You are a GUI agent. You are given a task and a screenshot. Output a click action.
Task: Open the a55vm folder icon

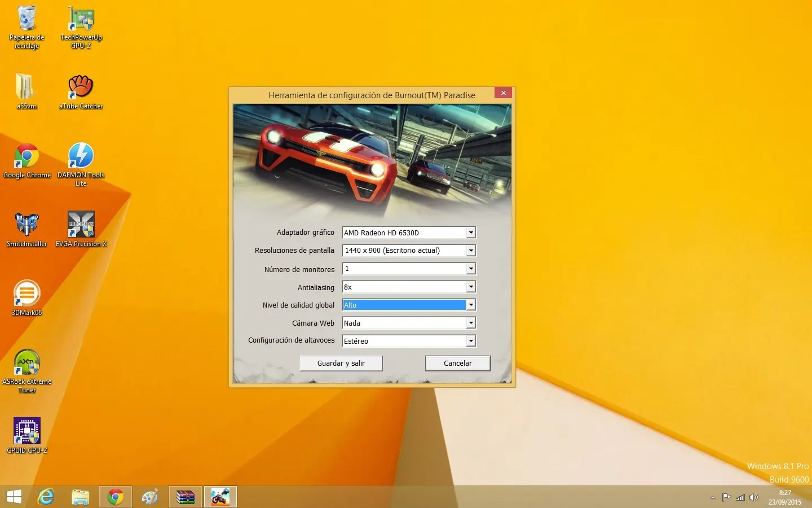tap(27, 91)
